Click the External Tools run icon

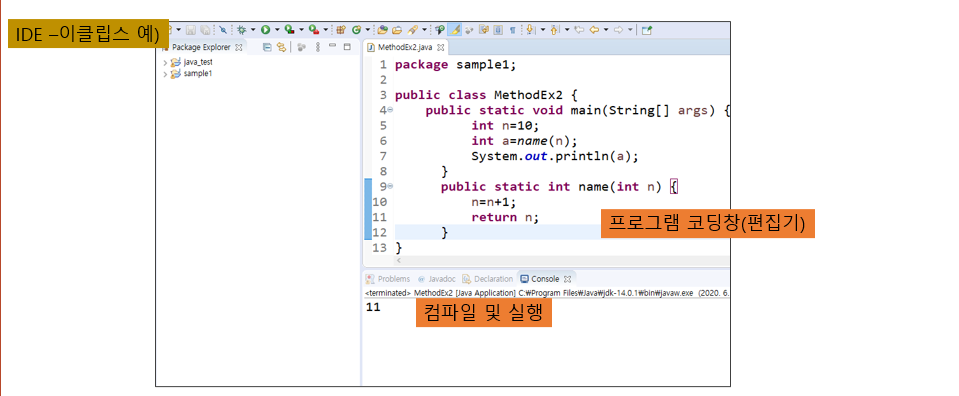tap(314, 29)
